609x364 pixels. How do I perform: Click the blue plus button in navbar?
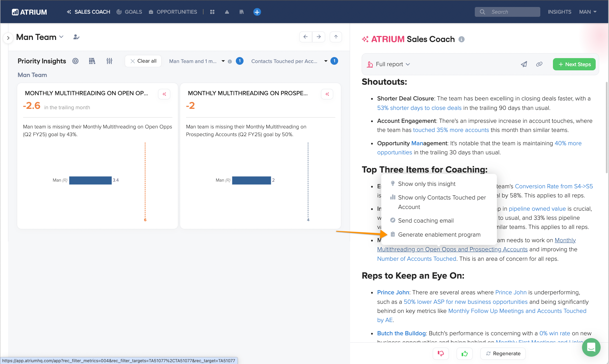point(257,12)
